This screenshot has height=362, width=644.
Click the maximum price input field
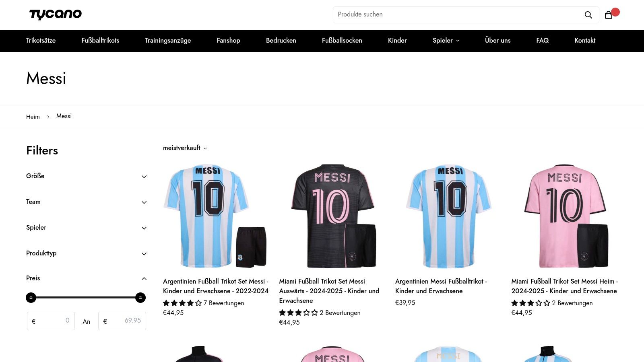[x=122, y=321]
